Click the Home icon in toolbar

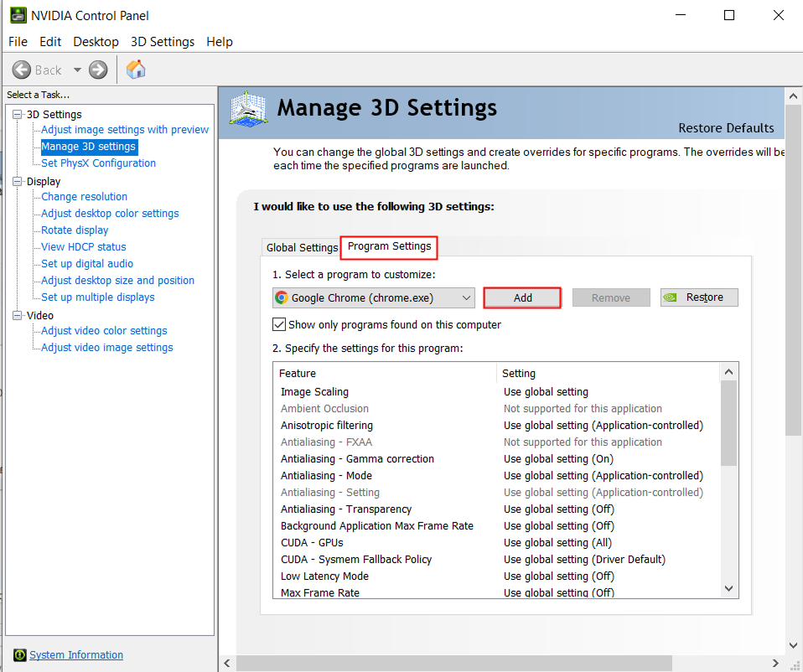[135, 70]
